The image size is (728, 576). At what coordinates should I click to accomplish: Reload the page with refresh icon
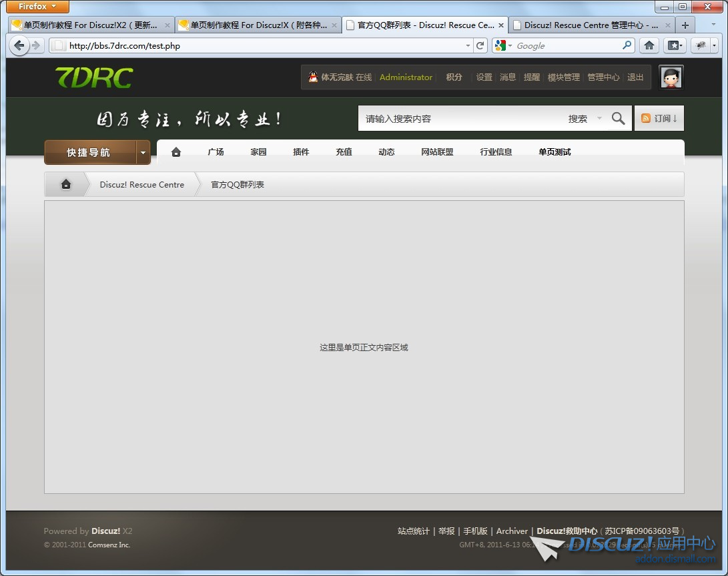click(480, 45)
